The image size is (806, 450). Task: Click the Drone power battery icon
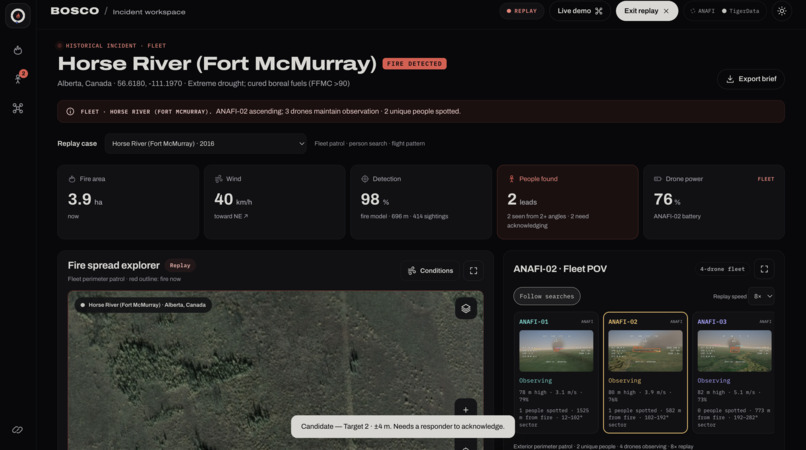657,179
